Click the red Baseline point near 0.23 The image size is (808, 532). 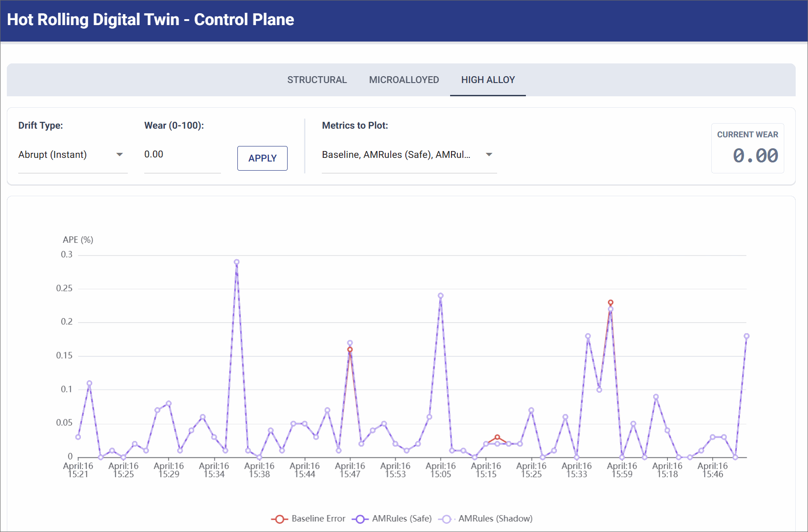click(x=610, y=303)
